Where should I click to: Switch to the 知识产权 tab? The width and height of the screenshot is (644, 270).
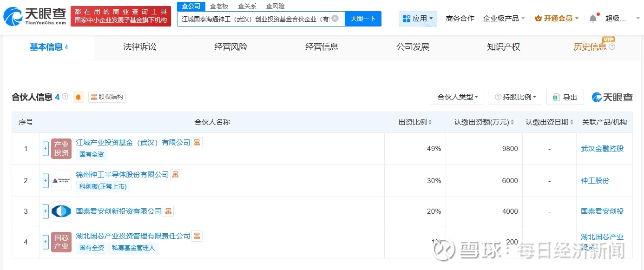click(503, 47)
